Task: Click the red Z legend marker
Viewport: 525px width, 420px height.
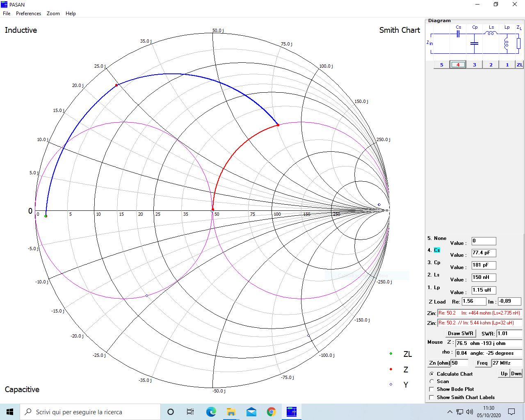Action: pos(391,369)
